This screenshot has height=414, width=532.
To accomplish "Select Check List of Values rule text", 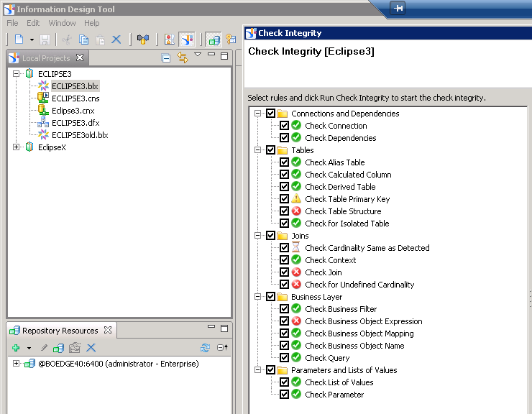I will (x=339, y=382).
